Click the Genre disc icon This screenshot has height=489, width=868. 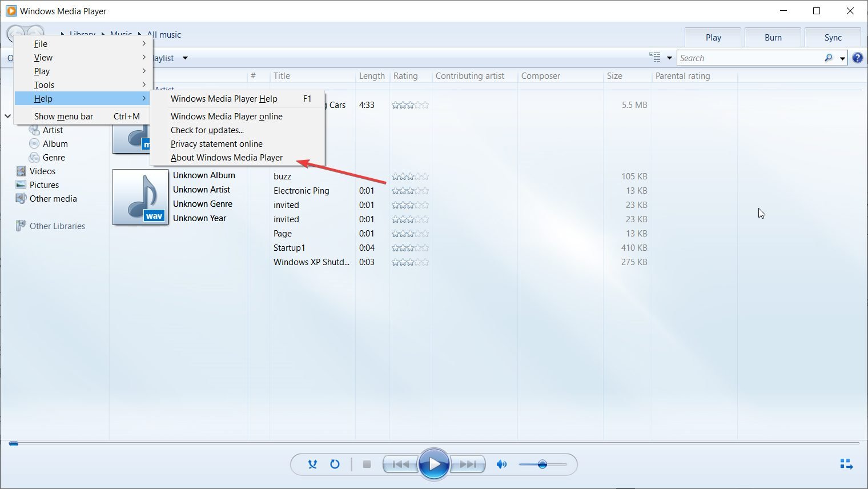34,158
